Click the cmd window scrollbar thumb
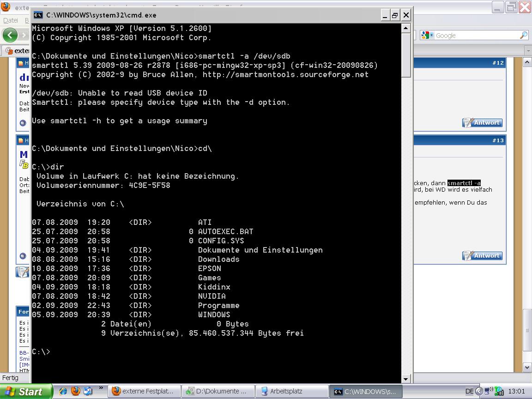 click(406, 55)
